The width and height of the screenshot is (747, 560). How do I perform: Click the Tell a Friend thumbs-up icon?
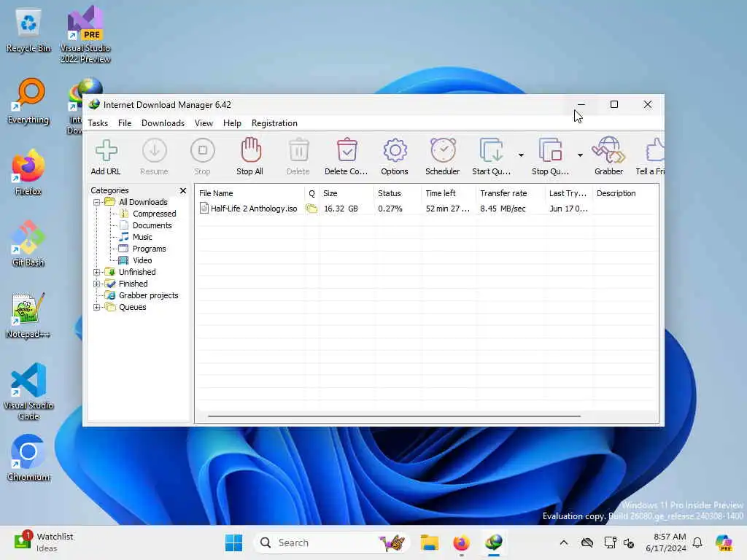655,150
